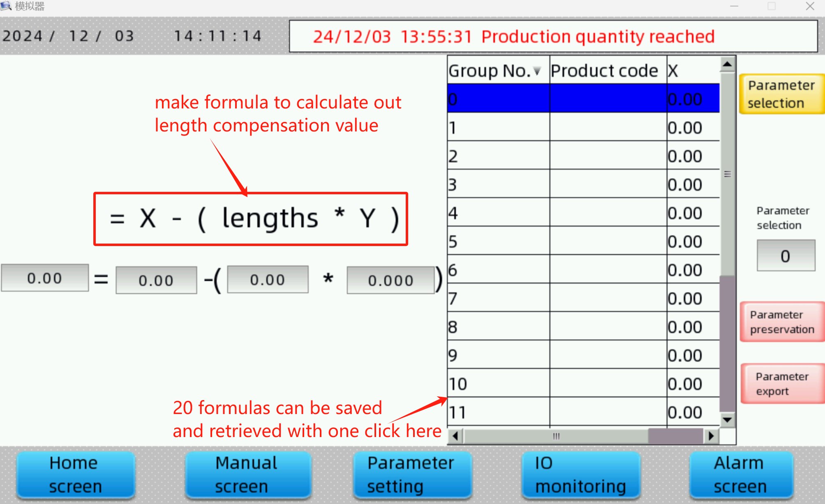Image resolution: width=825 pixels, height=504 pixels.
Task: Click the Product code column header
Action: pos(608,71)
